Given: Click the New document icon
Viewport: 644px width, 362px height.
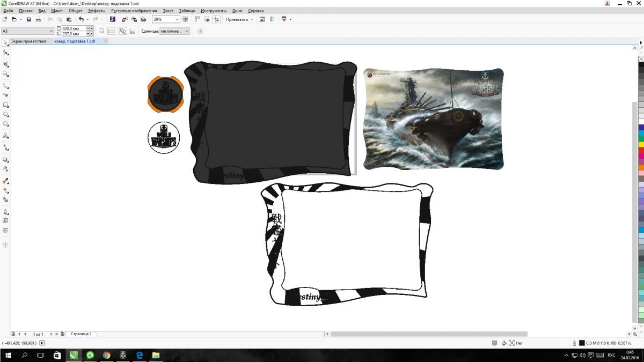Looking at the screenshot, I should (5, 19).
